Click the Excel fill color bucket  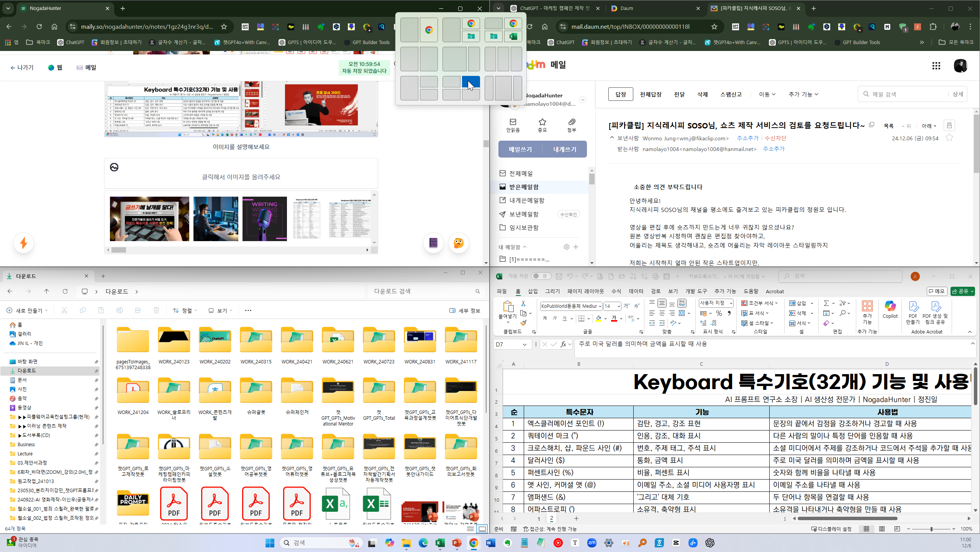pyautogui.click(x=598, y=318)
